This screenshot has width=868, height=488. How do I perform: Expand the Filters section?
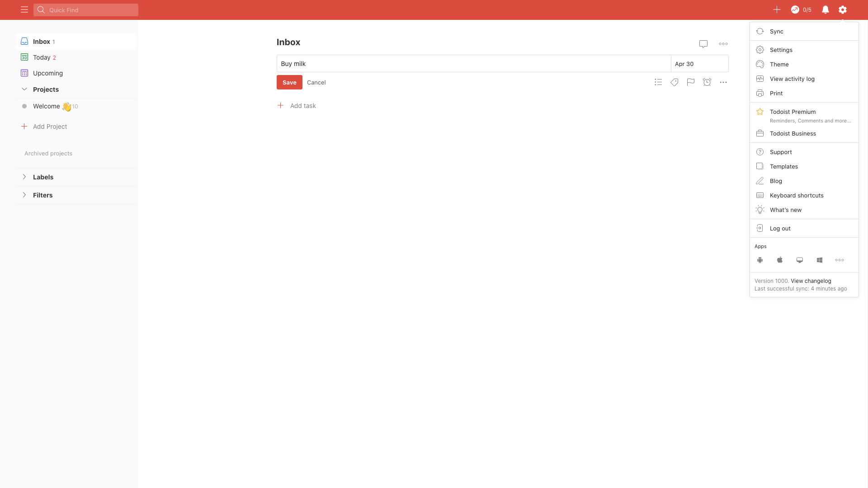click(x=24, y=195)
